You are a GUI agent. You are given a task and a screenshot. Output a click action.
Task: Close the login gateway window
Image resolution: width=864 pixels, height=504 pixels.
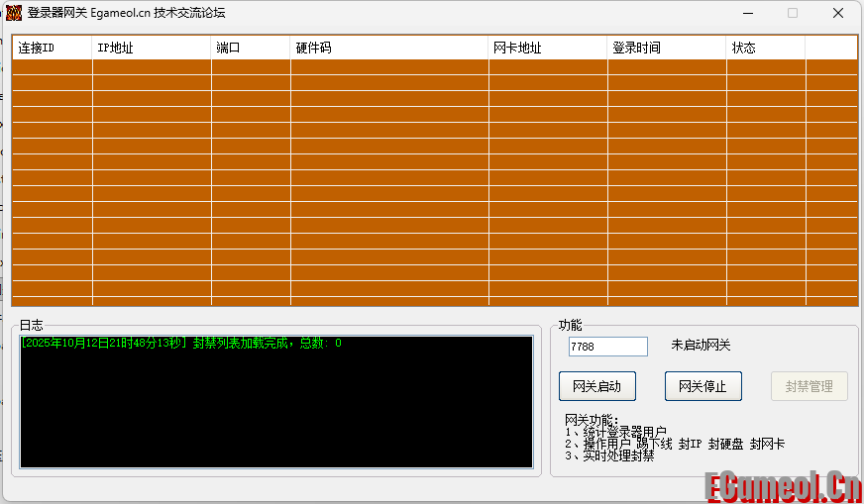point(838,13)
